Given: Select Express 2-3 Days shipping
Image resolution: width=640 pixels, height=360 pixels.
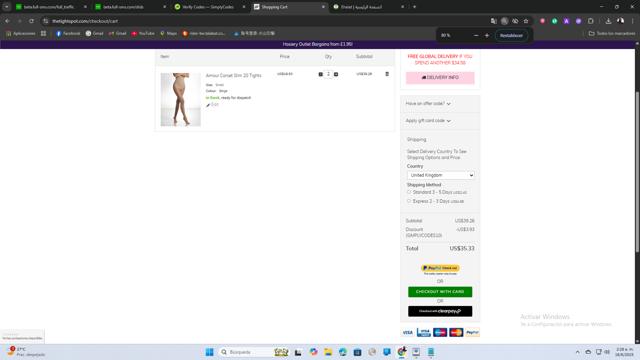Looking at the screenshot, I should pos(409,201).
